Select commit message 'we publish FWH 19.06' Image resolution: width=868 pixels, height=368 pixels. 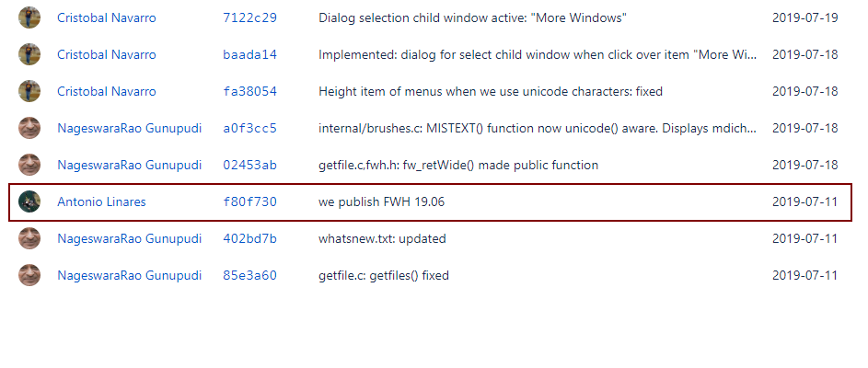tap(381, 202)
